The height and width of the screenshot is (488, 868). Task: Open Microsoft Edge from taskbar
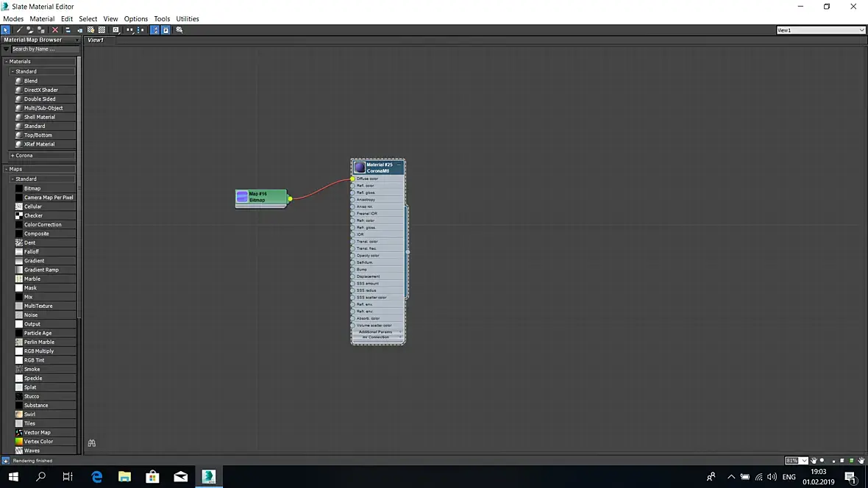click(97, 476)
